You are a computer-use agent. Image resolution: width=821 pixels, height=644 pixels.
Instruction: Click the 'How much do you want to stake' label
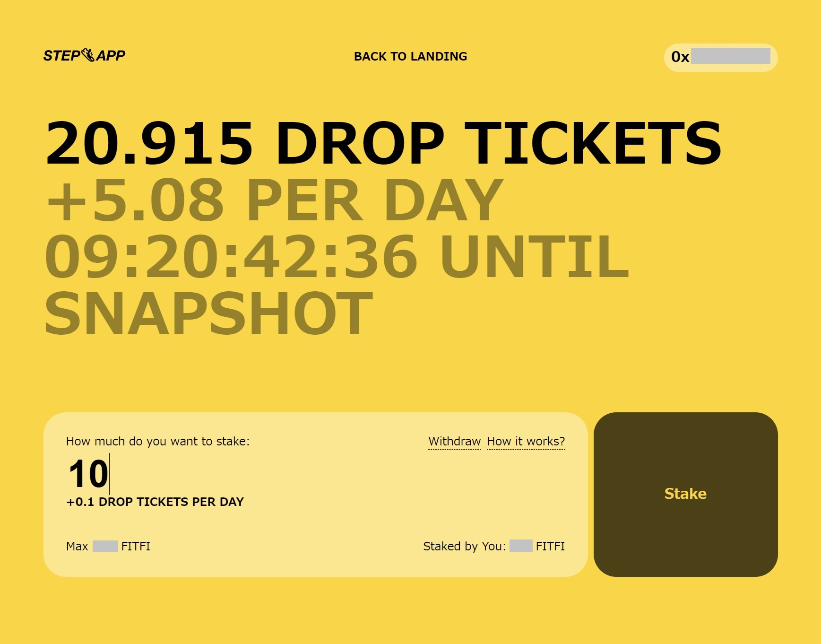click(x=158, y=441)
